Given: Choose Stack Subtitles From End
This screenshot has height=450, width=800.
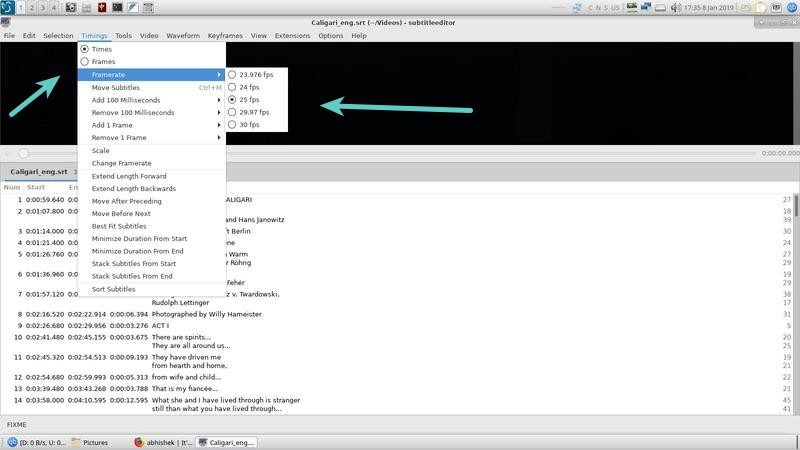Looking at the screenshot, I should click(x=152, y=276).
